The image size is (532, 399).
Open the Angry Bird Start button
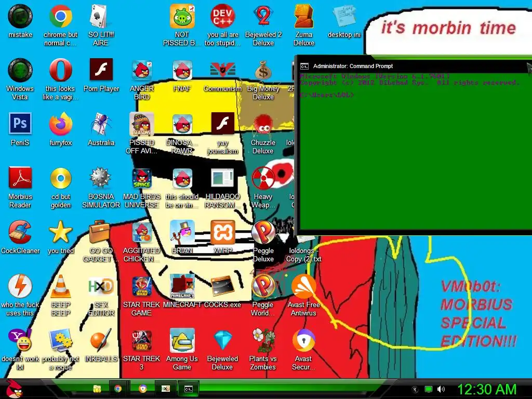[x=14, y=389]
